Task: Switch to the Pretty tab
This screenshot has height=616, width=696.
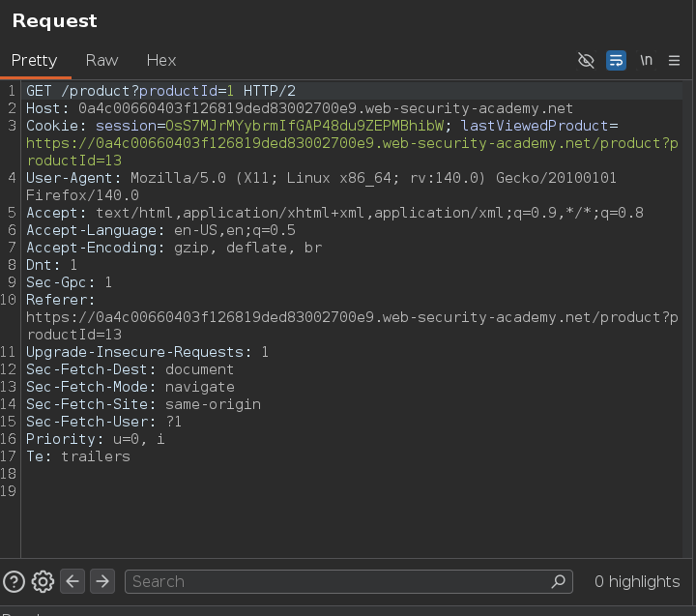Action: tap(34, 60)
